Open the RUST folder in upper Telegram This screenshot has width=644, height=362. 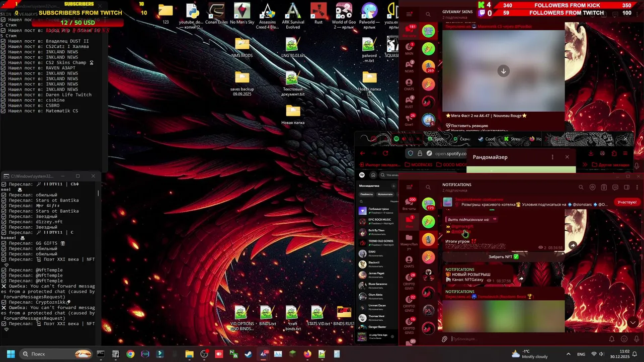pyautogui.click(x=409, y=102)
